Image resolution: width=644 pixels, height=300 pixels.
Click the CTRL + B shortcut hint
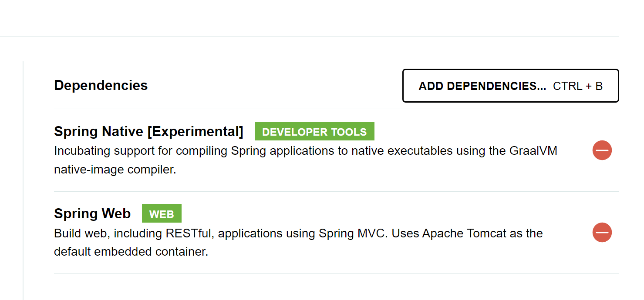578,86
